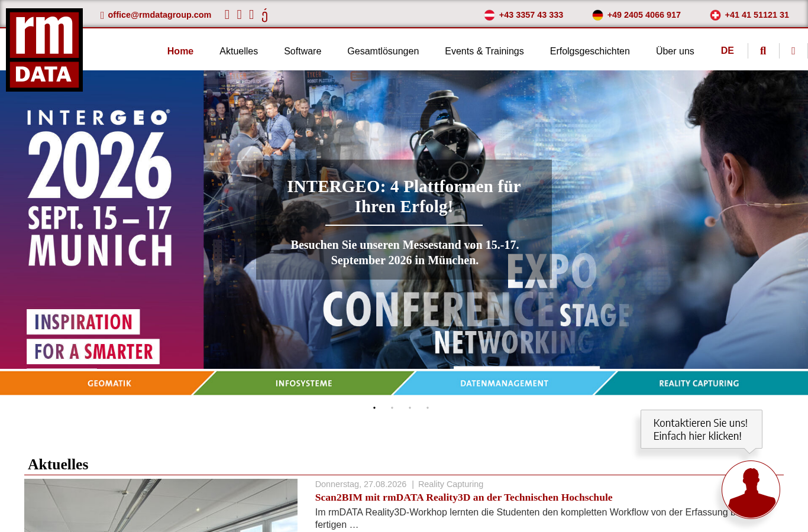Open the Gesamtlösungen menu

tap(383, 51)
